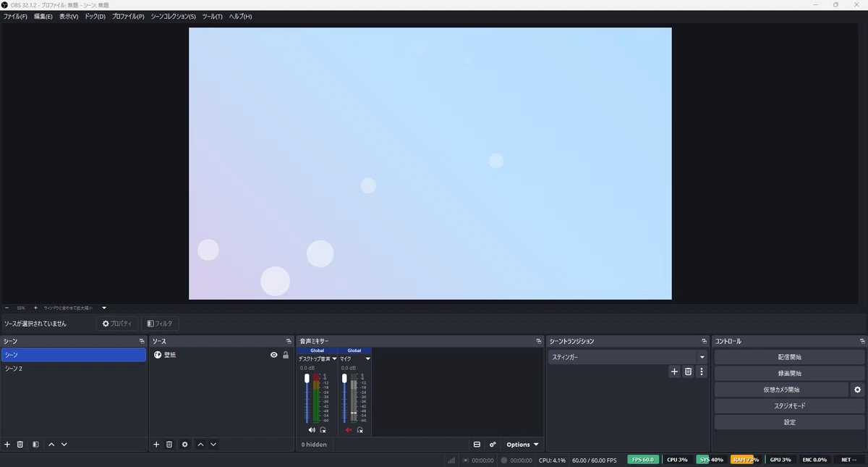Hide the 壁紙 source with the eye icon
868x467 pixels.
[274, 355]
